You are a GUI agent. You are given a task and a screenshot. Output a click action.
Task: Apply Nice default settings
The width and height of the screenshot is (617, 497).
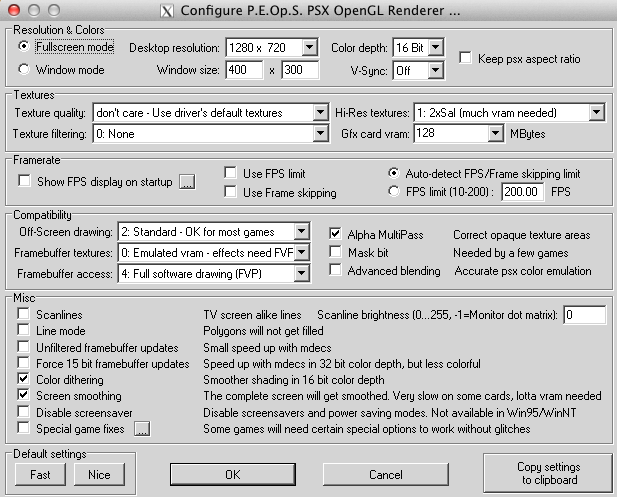click(99, 475)
